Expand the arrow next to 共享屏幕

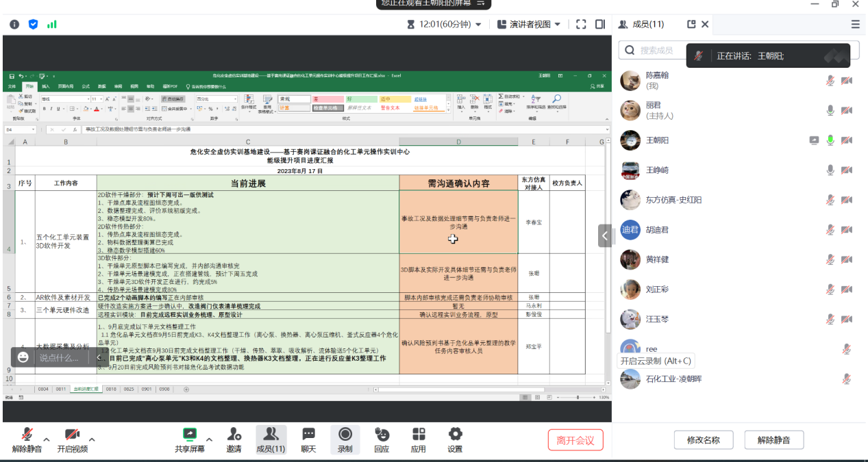tap(210, 439)
